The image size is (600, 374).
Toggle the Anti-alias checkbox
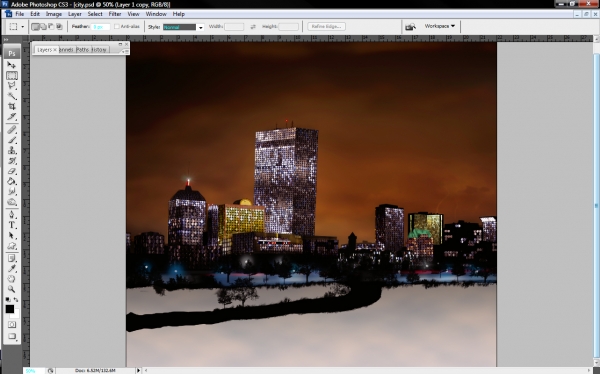pyautogui.click(x=117, y=26)
